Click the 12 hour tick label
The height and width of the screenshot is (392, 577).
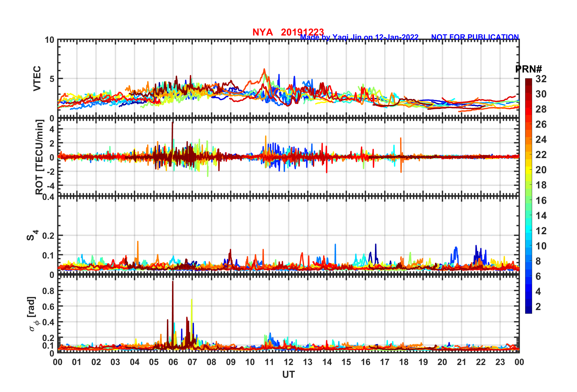click(288, 362)
